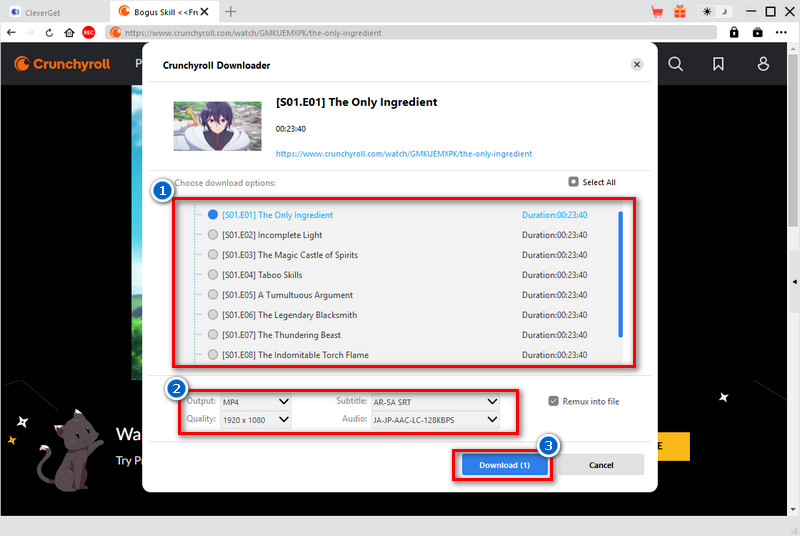This screenshot has height=536, width=800.
Task: Toggle the Remux into file checkbox
Action: coord(553,401)
